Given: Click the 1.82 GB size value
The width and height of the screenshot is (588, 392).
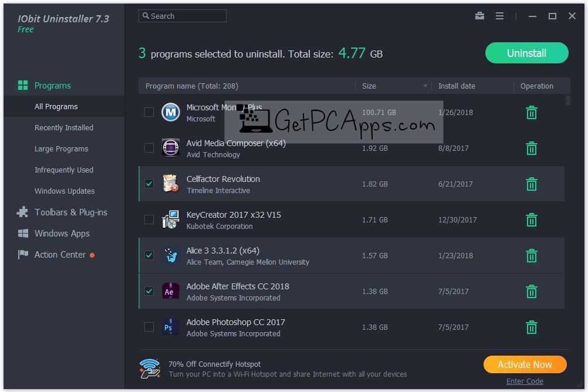Looking at the screenshot, I should point(374,184).
